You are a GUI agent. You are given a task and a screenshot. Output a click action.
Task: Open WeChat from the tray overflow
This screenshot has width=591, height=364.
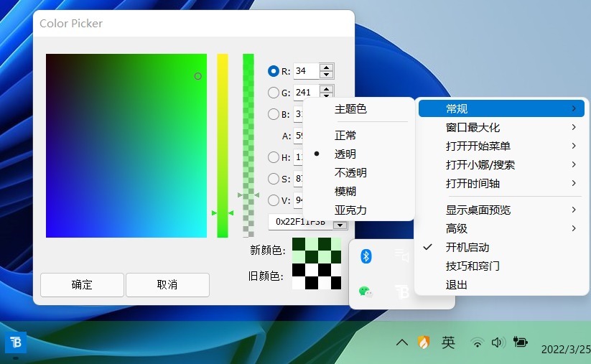click(366, 291)
